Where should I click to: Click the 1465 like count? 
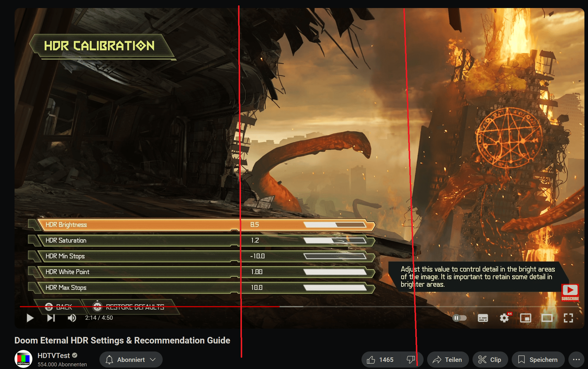coord(386,360)
